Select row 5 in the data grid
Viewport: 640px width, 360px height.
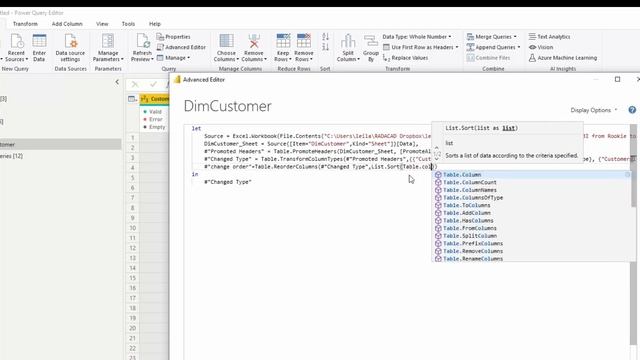[x=132, y=178]
